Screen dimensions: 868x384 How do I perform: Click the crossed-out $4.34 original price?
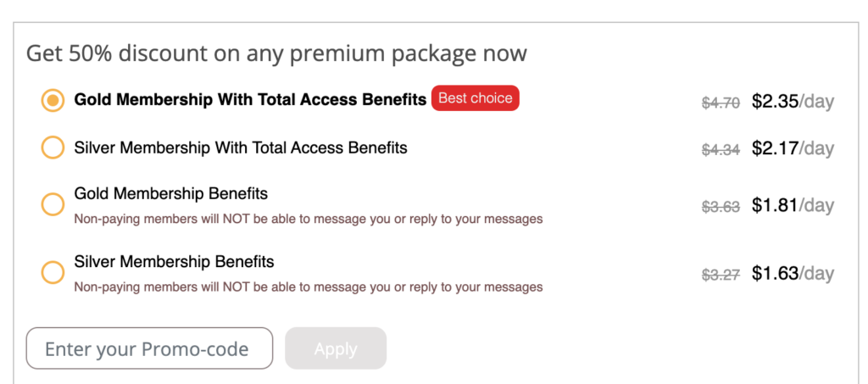point(721,150)
